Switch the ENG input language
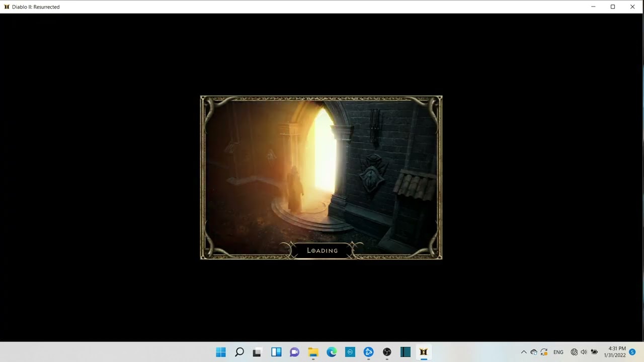 coord(558,352)
